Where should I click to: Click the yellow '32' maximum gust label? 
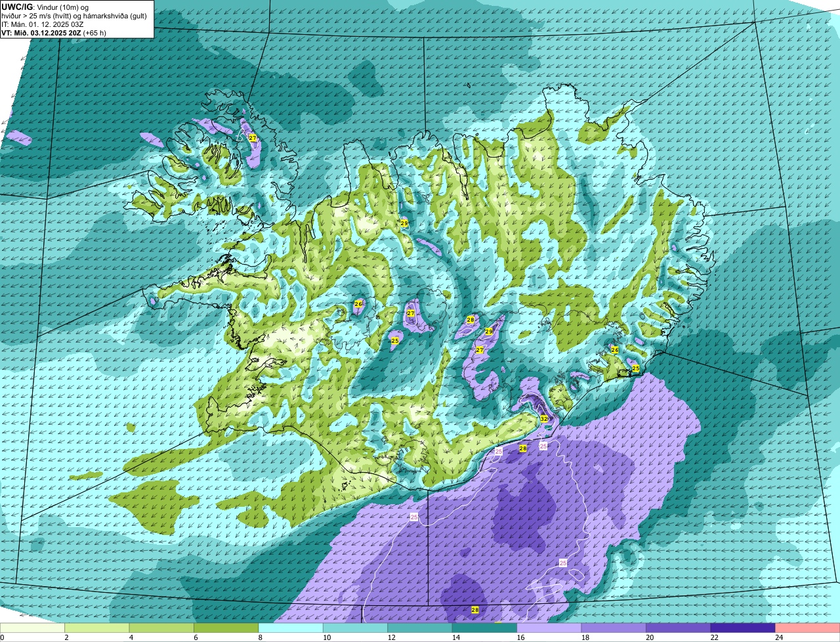[544, 419]
